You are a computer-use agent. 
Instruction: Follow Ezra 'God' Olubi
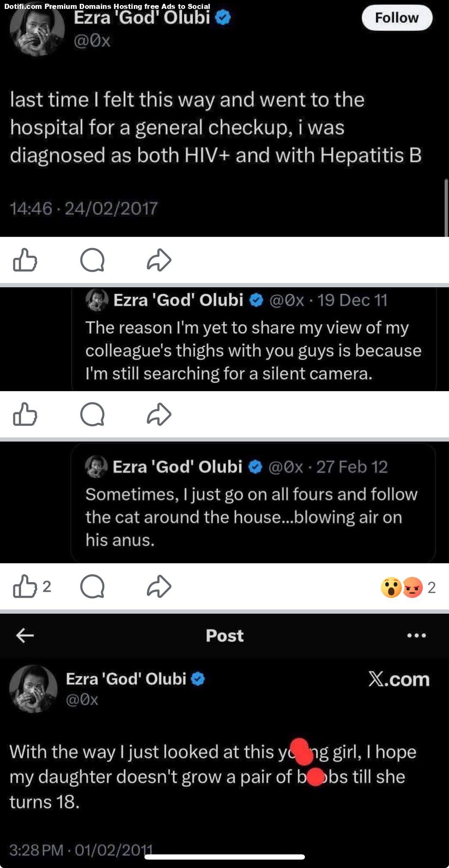(x=396, y=18)
